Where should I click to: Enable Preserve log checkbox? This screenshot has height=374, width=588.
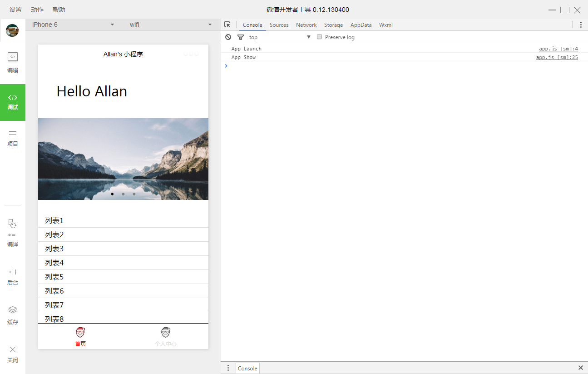(x=319, y=37)
